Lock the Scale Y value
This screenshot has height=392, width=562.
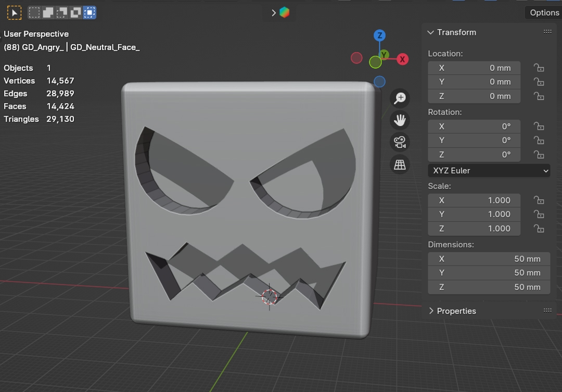coord(539,214)
